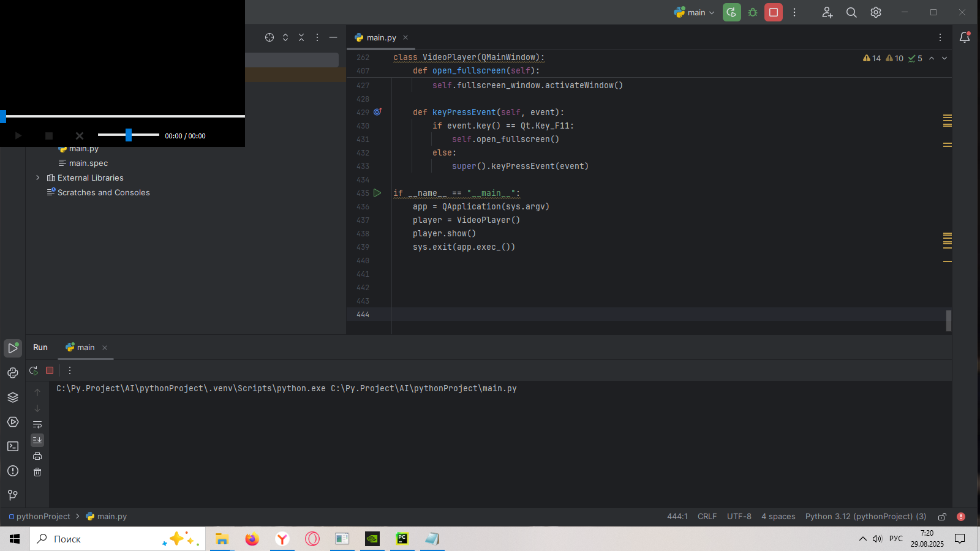Open the Git version control panel
Screen dimensions: 980x551
13,495
